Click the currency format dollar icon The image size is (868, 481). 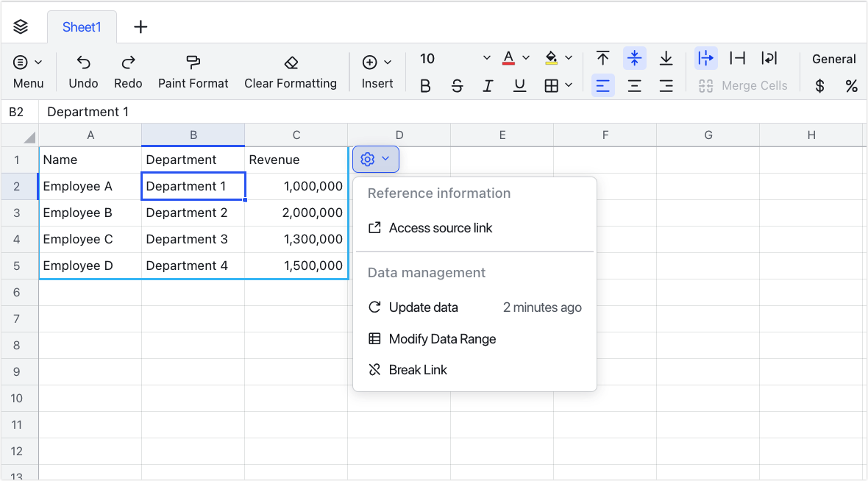point(819,85)
